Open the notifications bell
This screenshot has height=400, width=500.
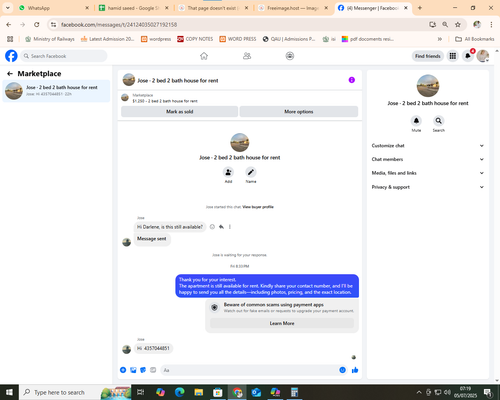click(x=468, y=56)
